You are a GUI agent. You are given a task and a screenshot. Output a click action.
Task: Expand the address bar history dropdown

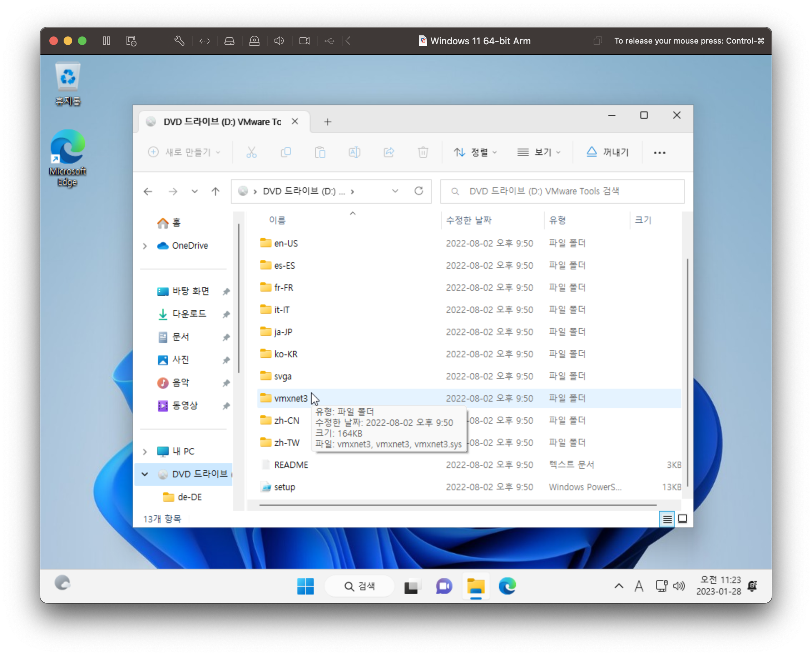(x=395, y=191)
